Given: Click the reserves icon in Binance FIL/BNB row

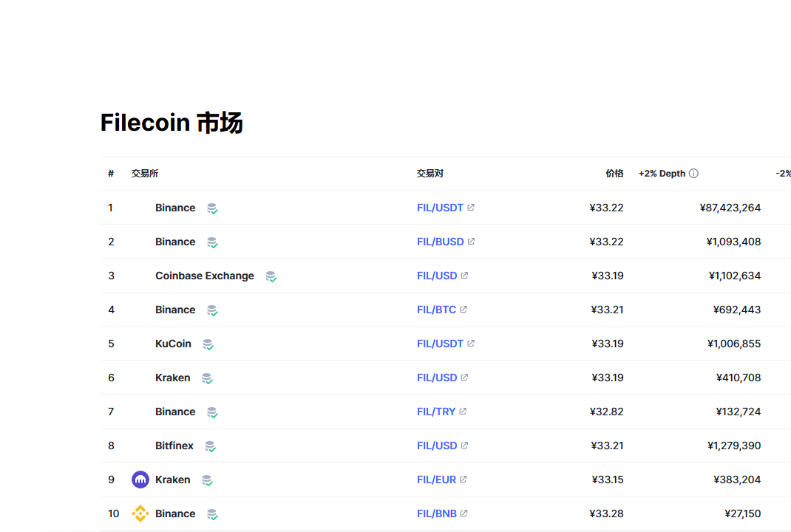Looking at the screenshot, I should coord(212,514).
